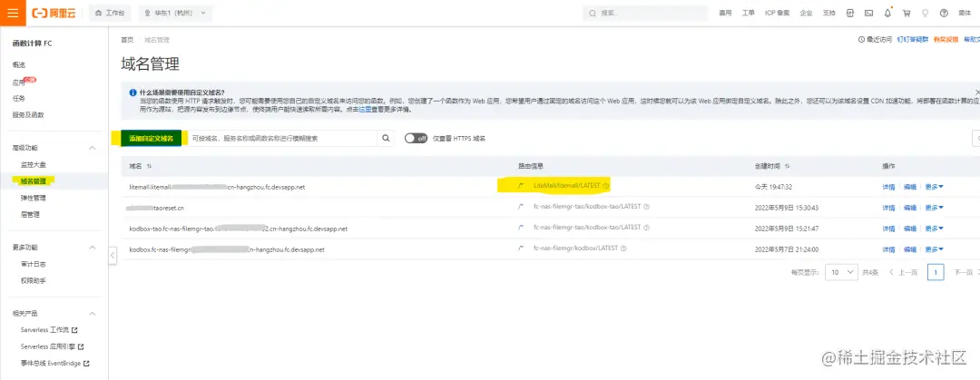Click pagination page 1 button
The height and width of the screenshot is (380, 980).
(x=936, y=272)
